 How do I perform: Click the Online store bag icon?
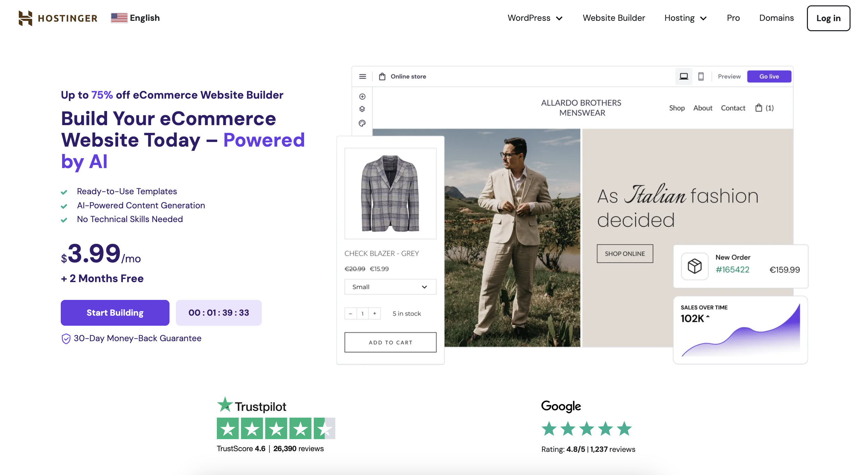[x=382, y=76]
